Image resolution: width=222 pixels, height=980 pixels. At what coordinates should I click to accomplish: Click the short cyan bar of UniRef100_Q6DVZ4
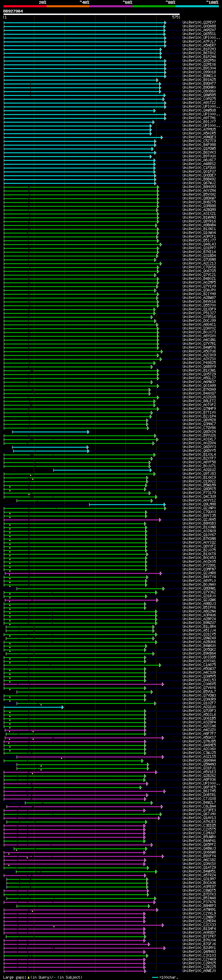tap(51, 432)
